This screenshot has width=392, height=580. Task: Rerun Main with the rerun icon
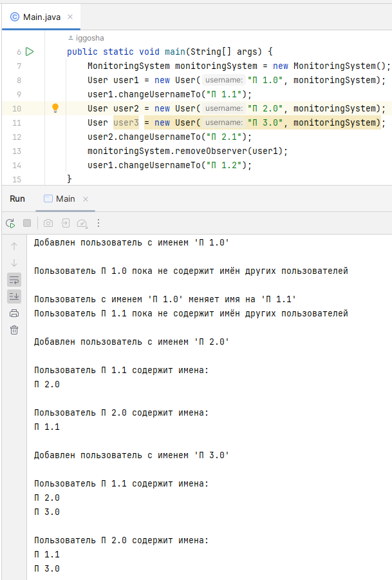tap(10, 223)
